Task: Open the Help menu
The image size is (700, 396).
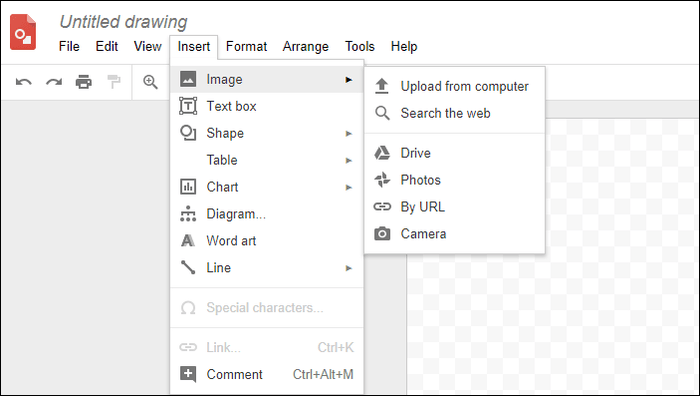Action: pyautogui.click(x=404, y=46)
